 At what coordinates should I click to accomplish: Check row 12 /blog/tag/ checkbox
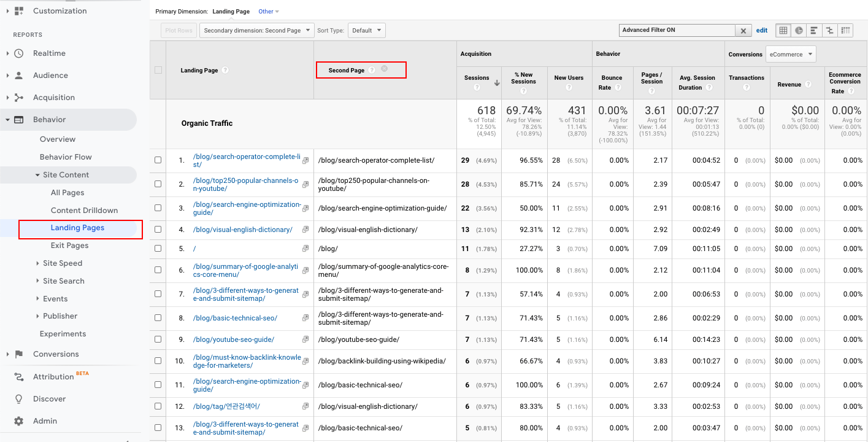[x=158, y=406]
